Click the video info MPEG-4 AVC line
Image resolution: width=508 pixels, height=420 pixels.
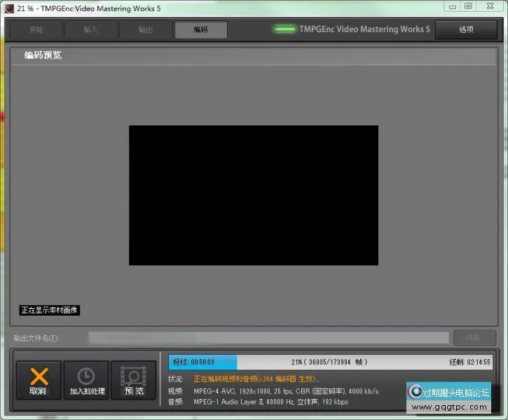(286, 391)
